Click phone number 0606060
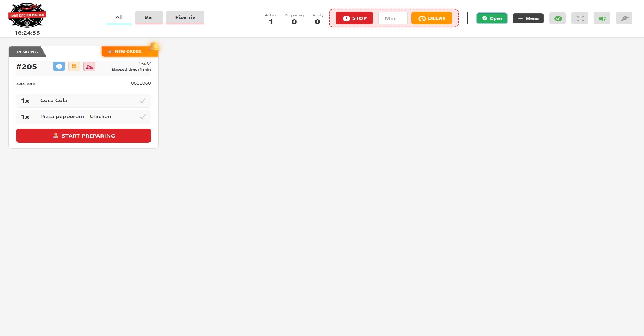 [141, 83]
